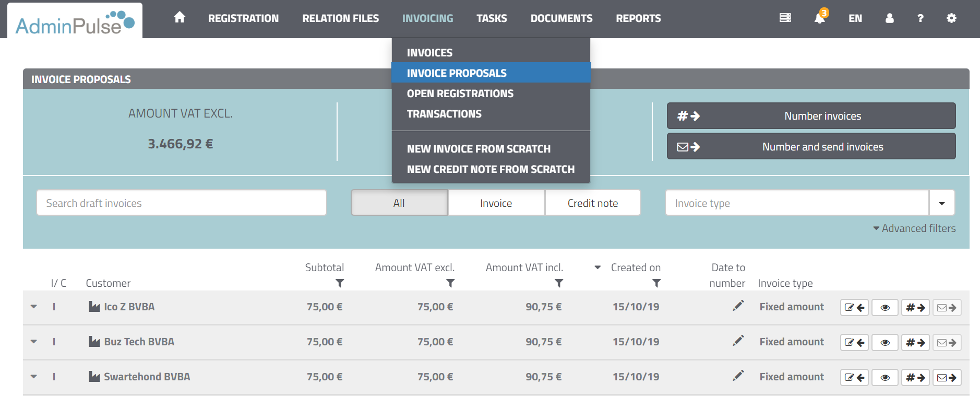Click Number and send invoices

pos(811,147)
